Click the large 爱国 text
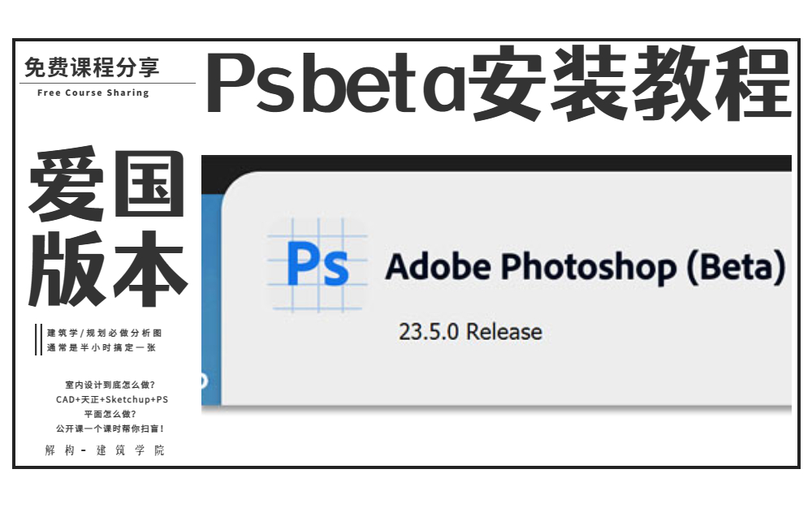The width and height of the screenshot is (812, 508). (x=107, y=184)
